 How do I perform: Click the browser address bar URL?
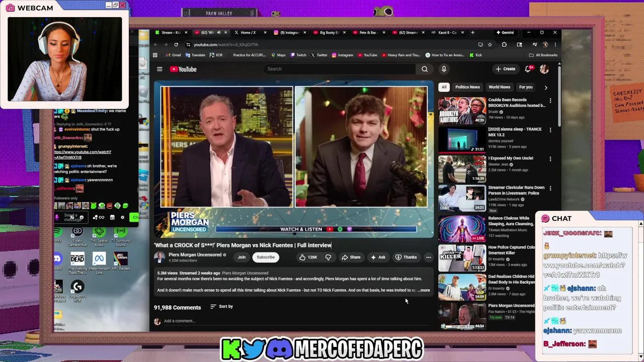[x=226, y=44]
